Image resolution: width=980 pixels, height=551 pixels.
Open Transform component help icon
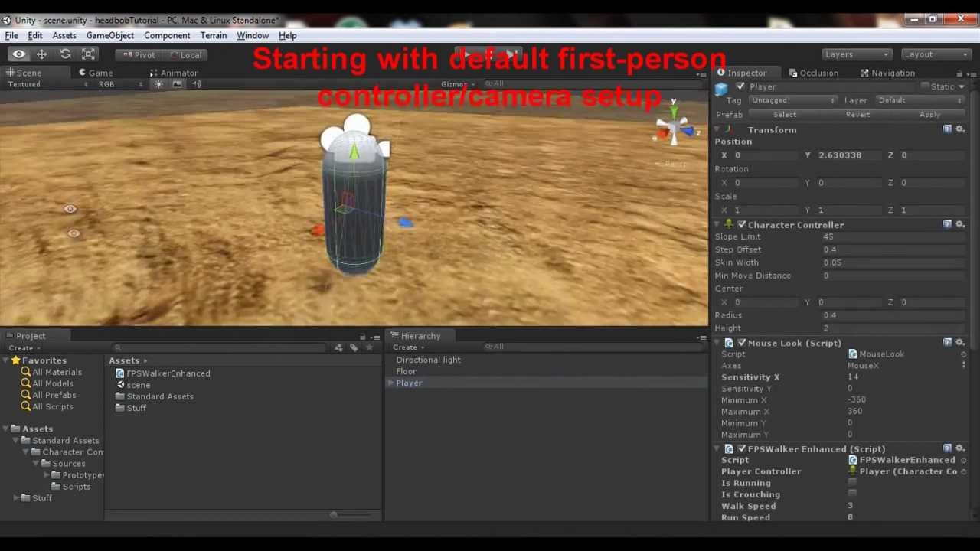click(947, 129)
